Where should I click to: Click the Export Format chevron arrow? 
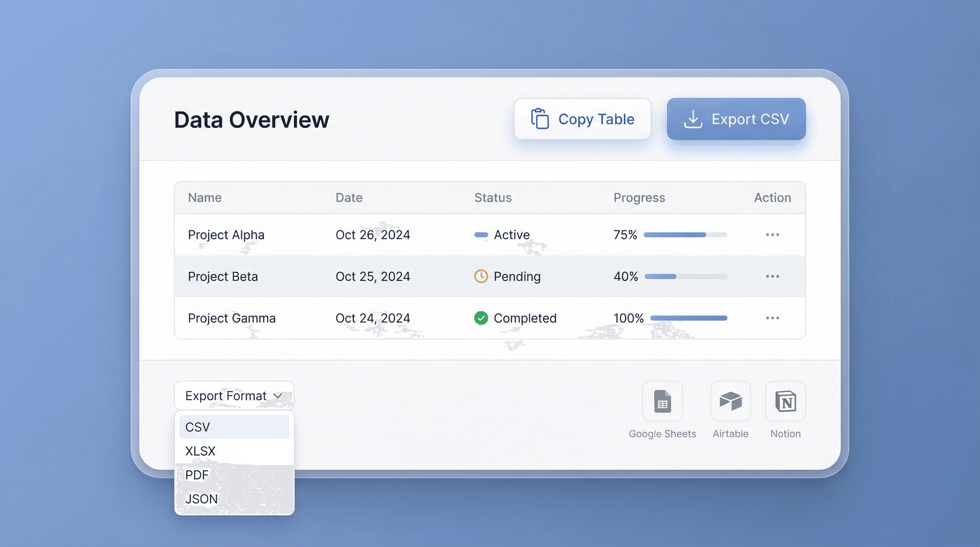[278, 396]
